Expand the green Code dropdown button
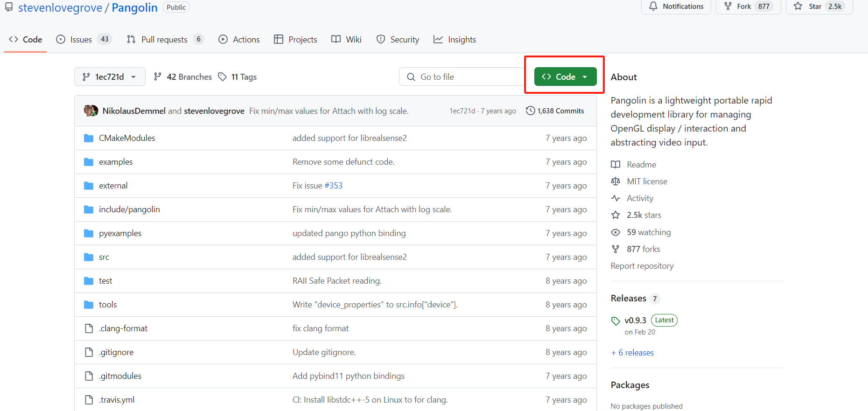 click(x=565, y=77)
